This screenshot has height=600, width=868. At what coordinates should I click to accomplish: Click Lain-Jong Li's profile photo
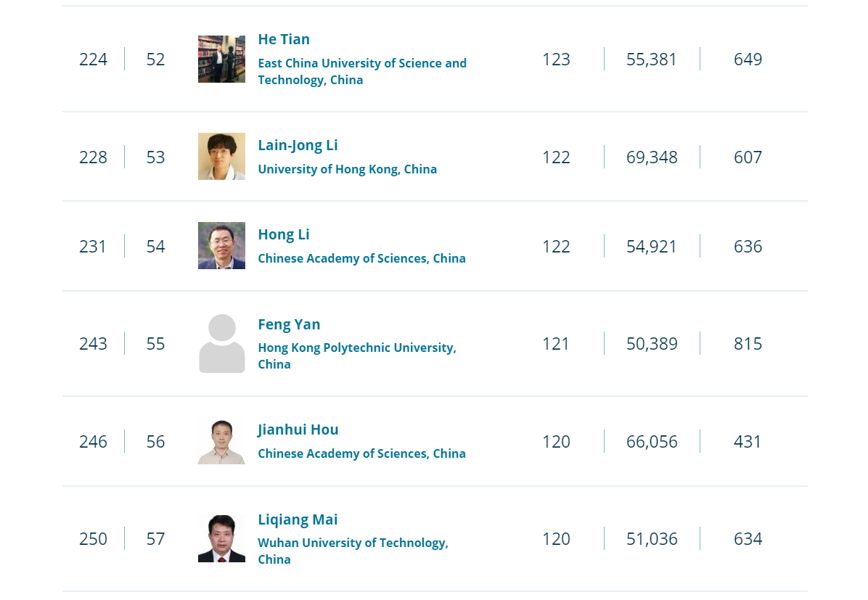221,157
